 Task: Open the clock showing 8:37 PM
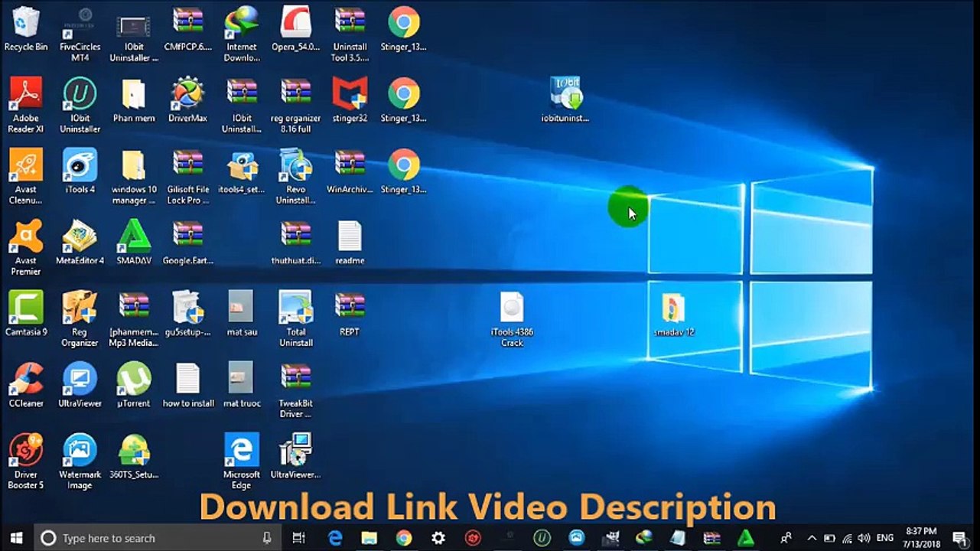[x=920, y=537]
